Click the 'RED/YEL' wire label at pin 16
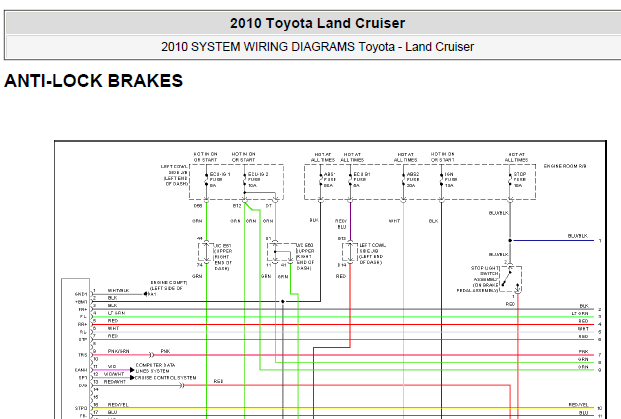The width and height of the screenshot is (621, 419). (x=118, y=405)
